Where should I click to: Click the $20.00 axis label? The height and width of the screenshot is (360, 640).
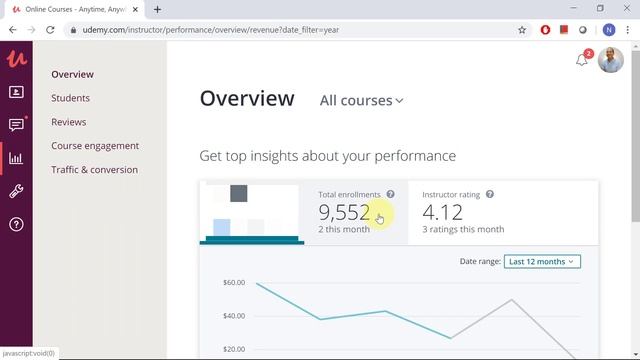coord(234,349)
